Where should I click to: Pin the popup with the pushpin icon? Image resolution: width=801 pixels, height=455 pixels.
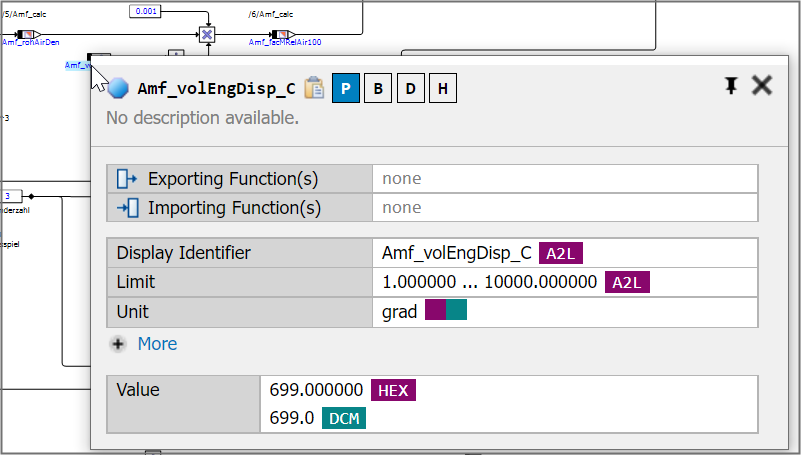(x=731, y=86)
